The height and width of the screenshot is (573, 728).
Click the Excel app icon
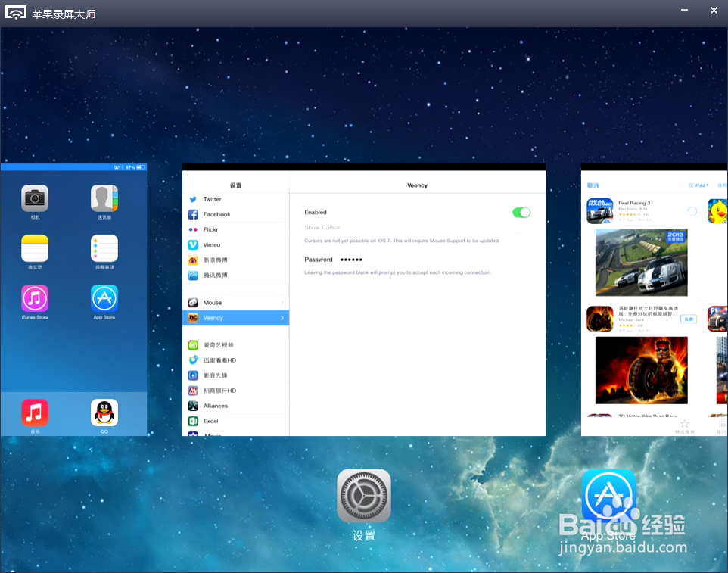point(193,421)
